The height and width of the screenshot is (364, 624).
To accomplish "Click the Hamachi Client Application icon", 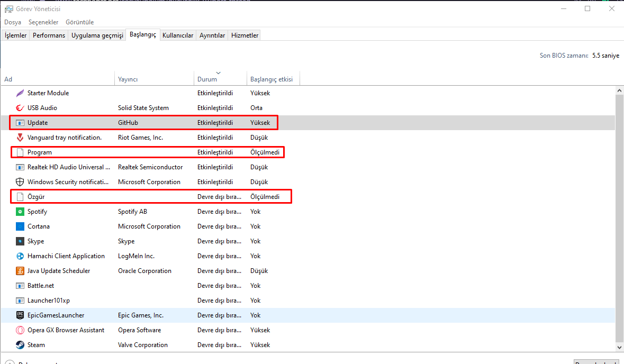I will [x=20, y=256].
